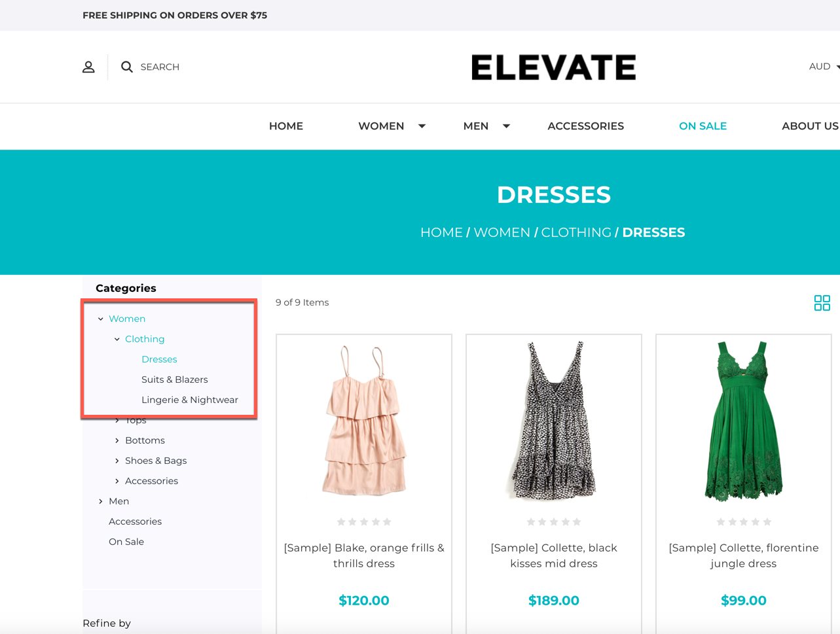Open MEN navigation menu item

coord(476,126)
